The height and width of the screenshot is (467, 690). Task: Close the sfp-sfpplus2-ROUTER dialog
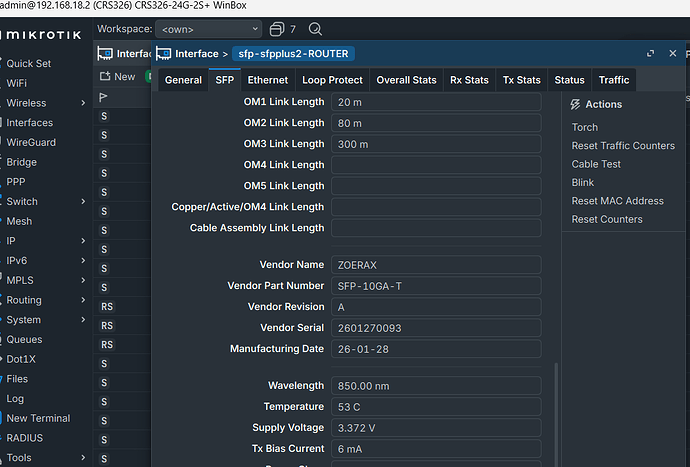(x=672, y=53)
